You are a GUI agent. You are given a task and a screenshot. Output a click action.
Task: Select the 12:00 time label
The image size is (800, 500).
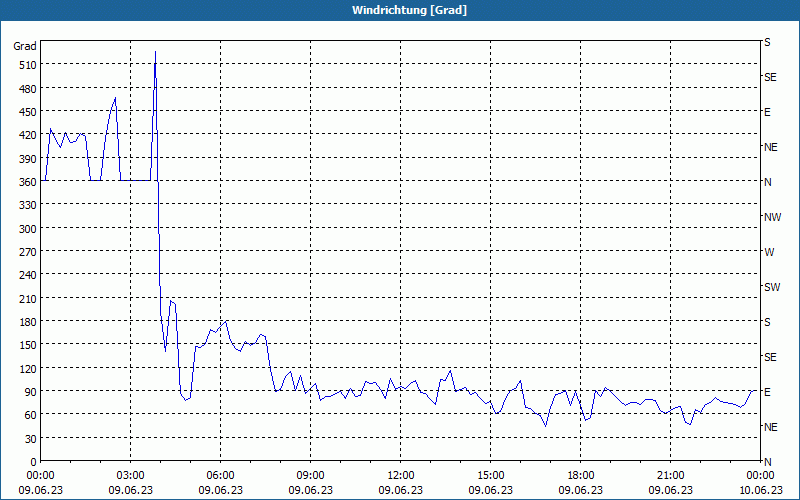coord(401,476)
